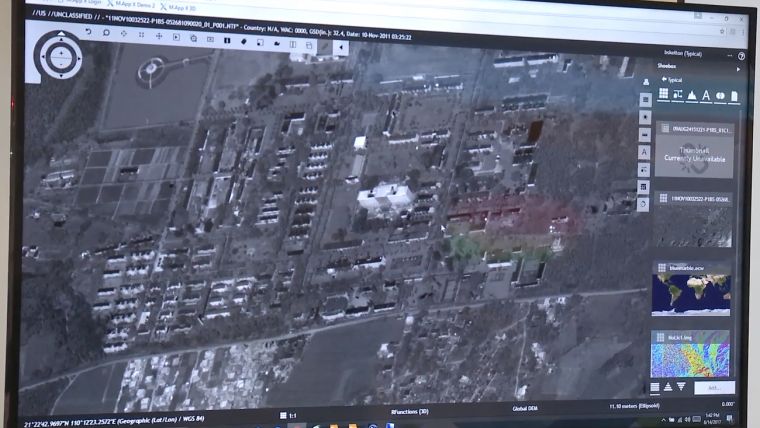Click the minus bar button on the side strip

(x=645, y=134)
